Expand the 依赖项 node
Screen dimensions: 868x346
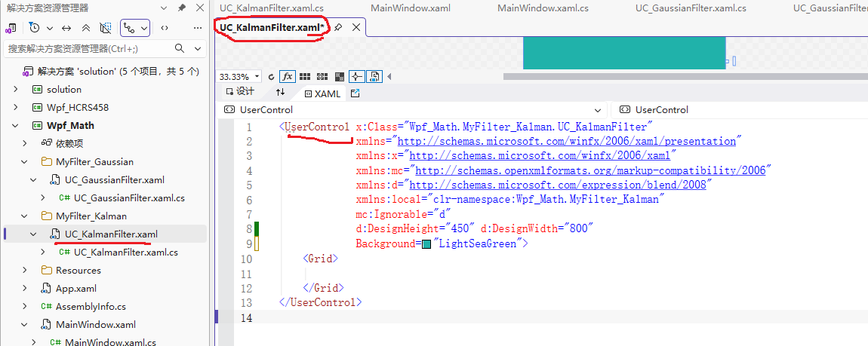click(24, 144)
